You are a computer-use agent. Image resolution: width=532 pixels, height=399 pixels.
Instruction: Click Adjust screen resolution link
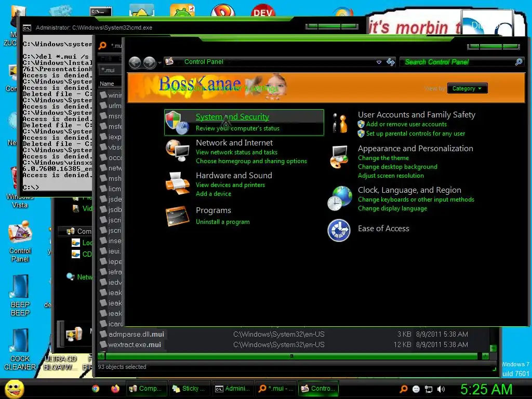[x=391, y=176]
